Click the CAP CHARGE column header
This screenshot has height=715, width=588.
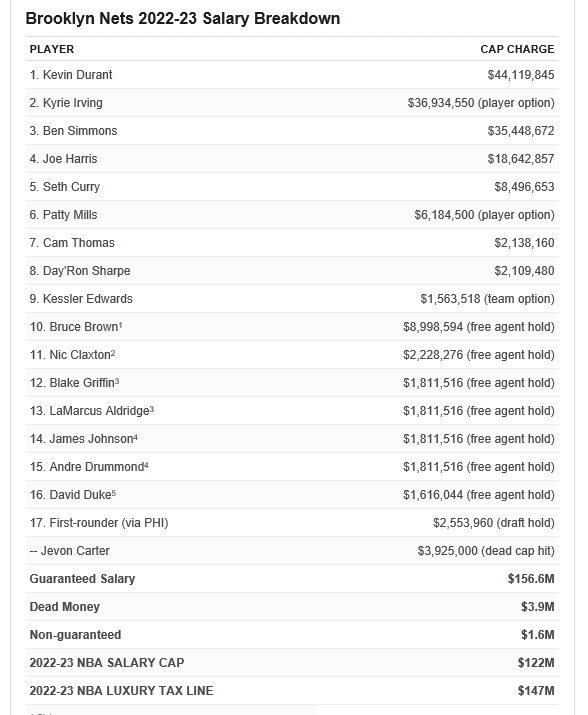click(x=517, y=49)
